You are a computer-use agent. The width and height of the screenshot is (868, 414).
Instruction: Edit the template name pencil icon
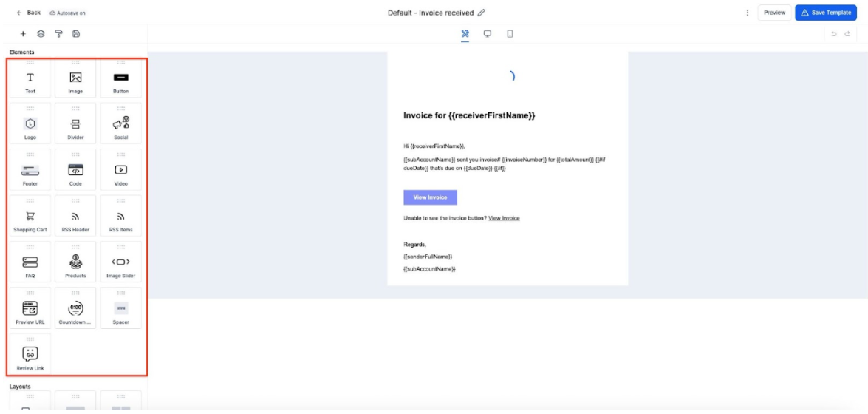pos(482,13)
